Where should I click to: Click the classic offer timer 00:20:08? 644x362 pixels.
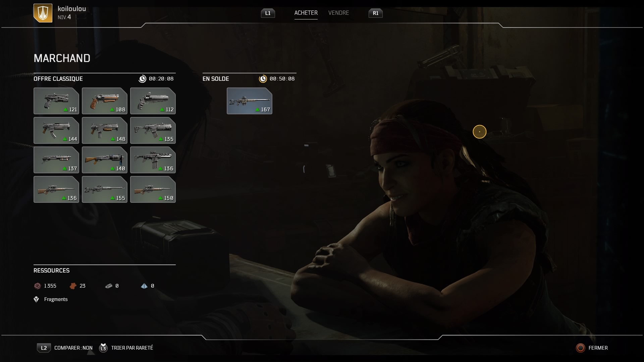point(161,79)
